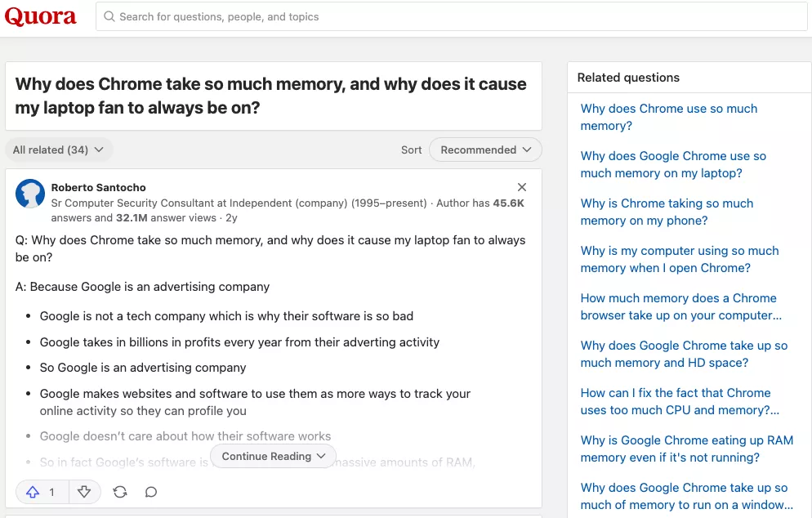Expand the All related (34) dropdown
Screen dimensions: 812x518
(x=58, y=150)
